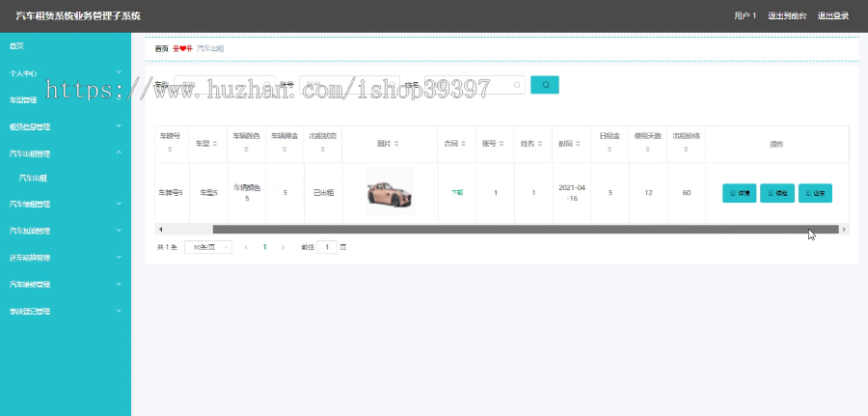Sort the table by the 出租价格 column arrows
The height and width of the screenshot is (416, 868).
pos(686,150)
